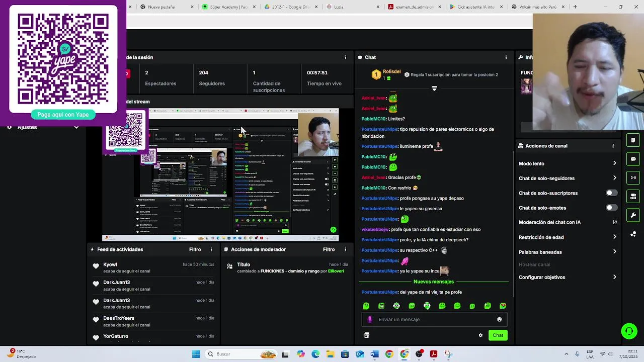
Task: Open the session info panel icon in right sidebar
Action: (x=633, y=140)
